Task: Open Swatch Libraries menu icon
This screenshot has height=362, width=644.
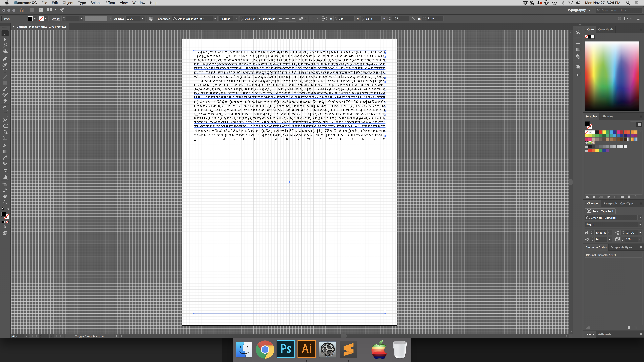Action: click(588, 197)
